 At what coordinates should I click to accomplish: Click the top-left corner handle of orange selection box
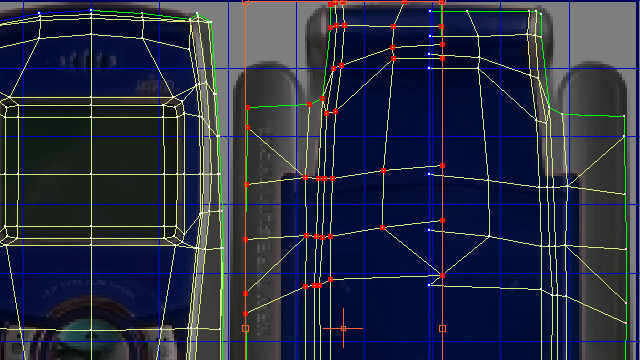[245, 2]
